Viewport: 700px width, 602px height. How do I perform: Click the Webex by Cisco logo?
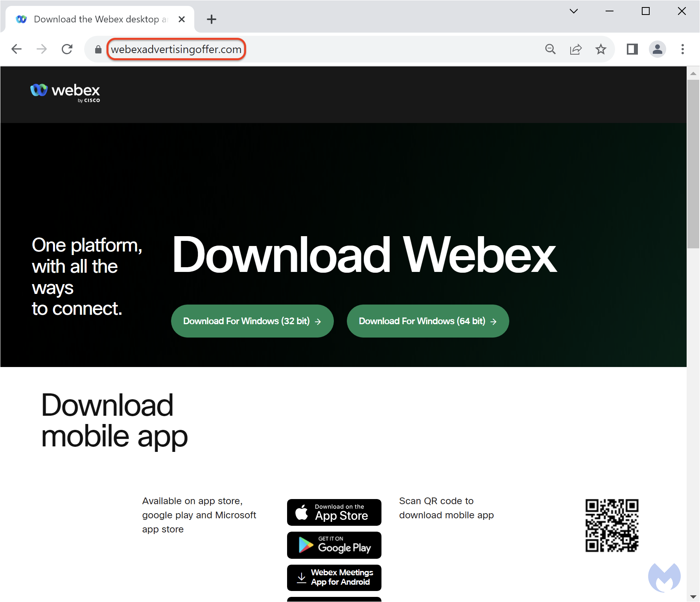pos(65,93)
